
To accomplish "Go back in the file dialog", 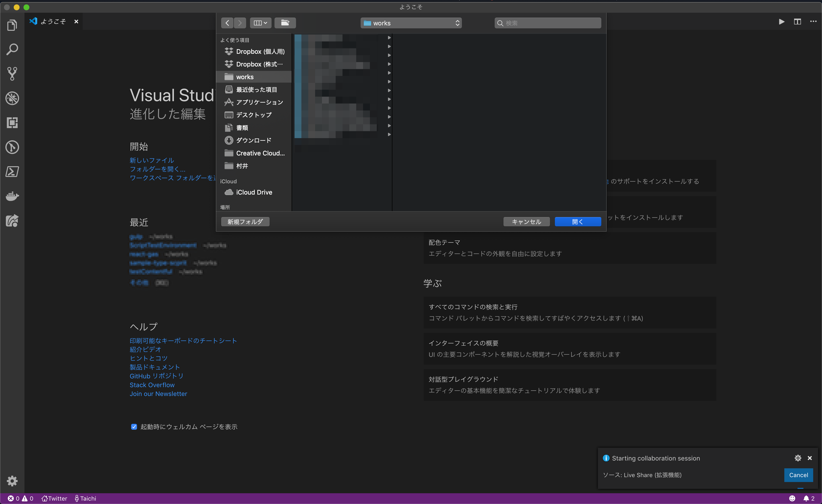I will click(x=227, y=23).
